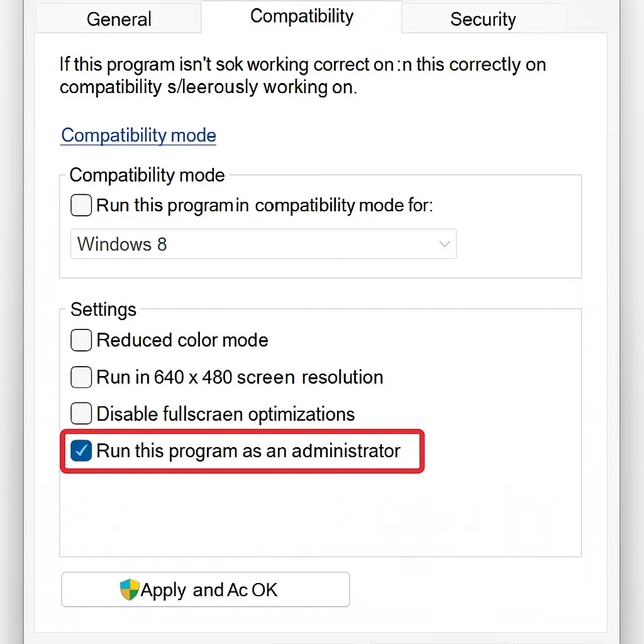Check the 640 x 480 resolution box
This screenshot has height=644, width=644.
(81, 377)
